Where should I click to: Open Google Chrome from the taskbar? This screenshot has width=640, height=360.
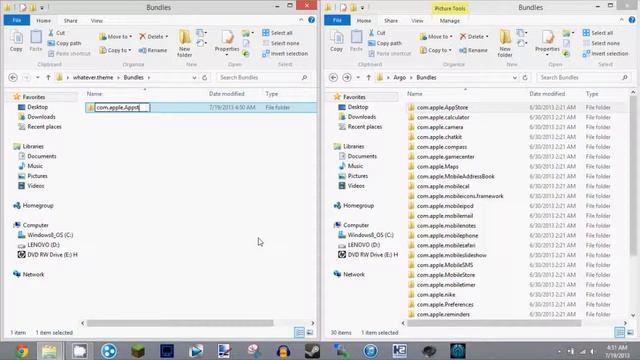(22, 351)
